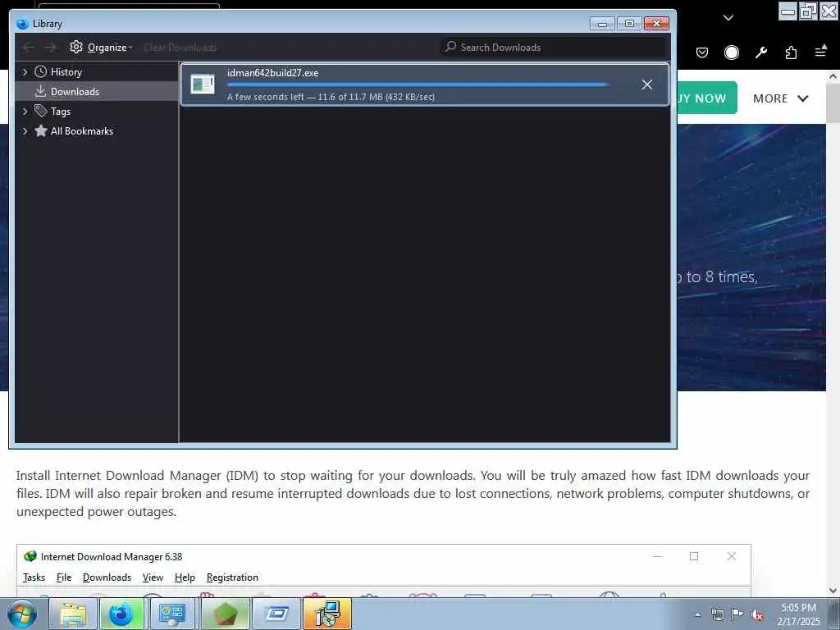840x630 pixels.
Task: Click the network tray icon
Action: click(717, 614)
